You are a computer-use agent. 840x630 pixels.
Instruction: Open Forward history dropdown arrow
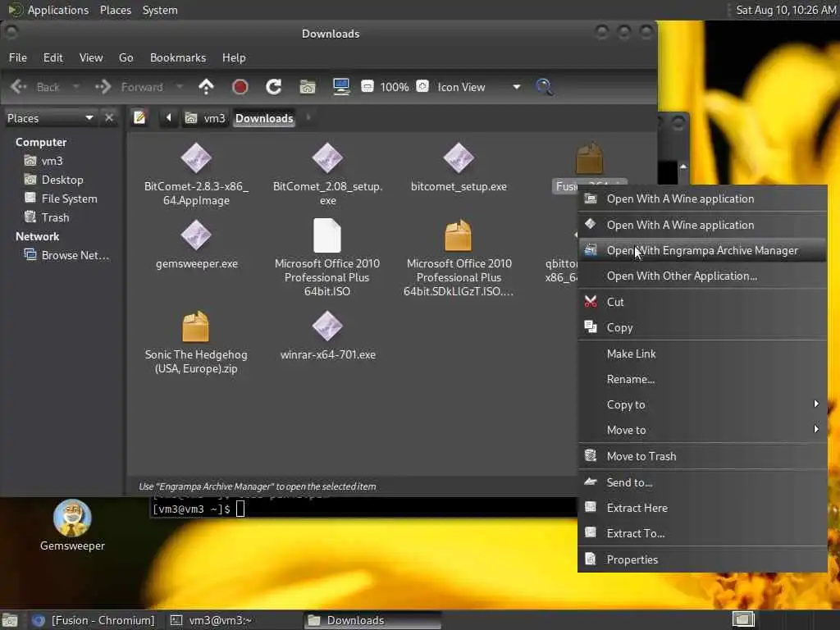[180, 87]
